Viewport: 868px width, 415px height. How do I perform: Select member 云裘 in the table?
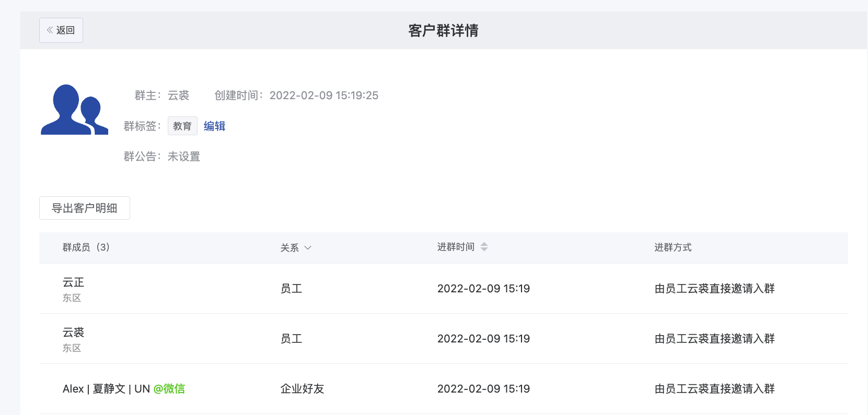73,333
